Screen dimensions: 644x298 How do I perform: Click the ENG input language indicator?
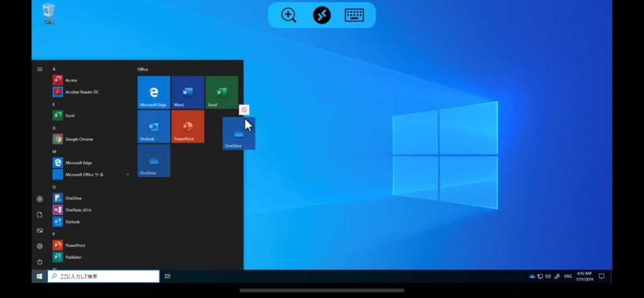click(568, 277)
